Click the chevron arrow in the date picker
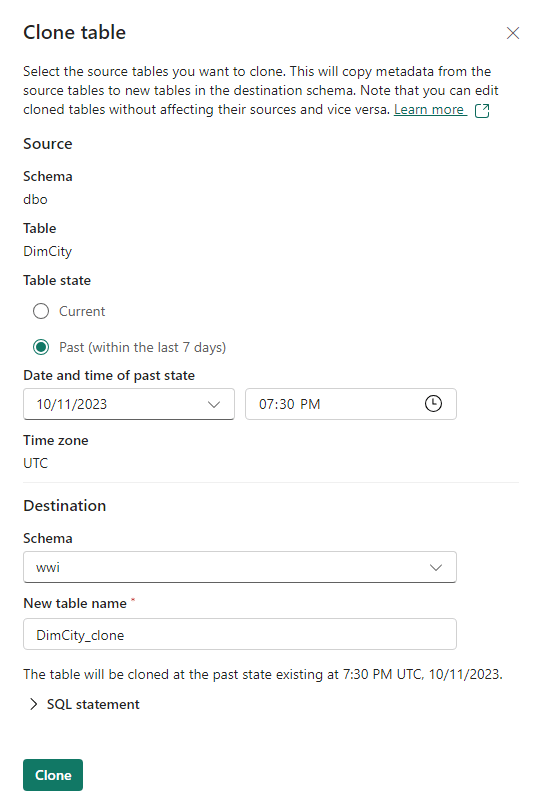 click(214, 405)
